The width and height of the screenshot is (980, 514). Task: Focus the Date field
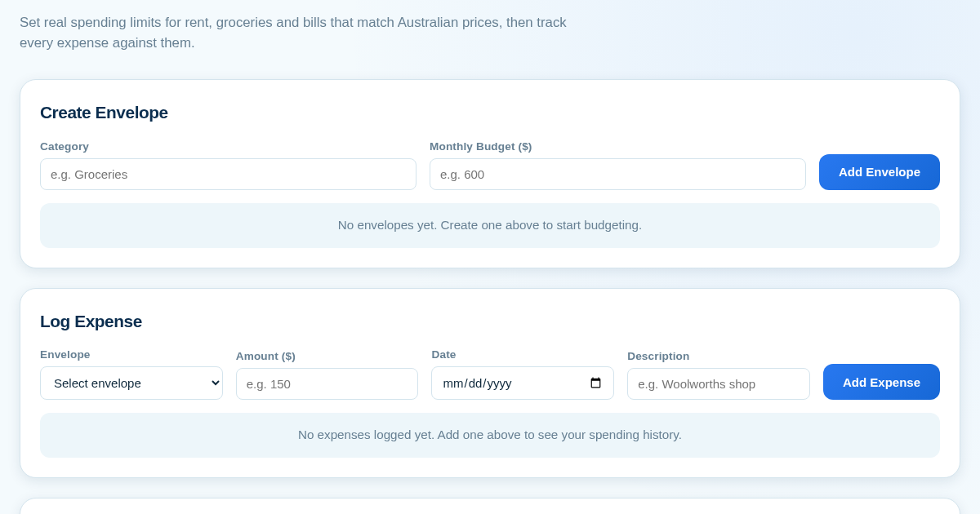523,383
